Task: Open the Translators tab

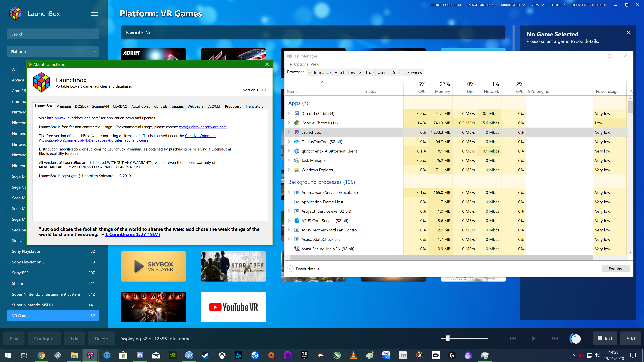Action: click(x=254, y=106)
